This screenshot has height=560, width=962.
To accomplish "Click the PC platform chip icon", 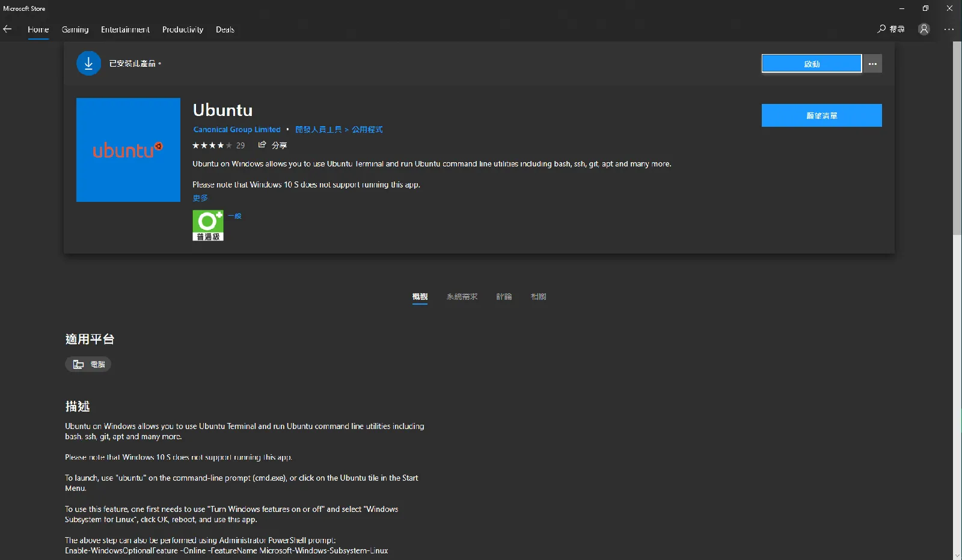I will 79,364.
